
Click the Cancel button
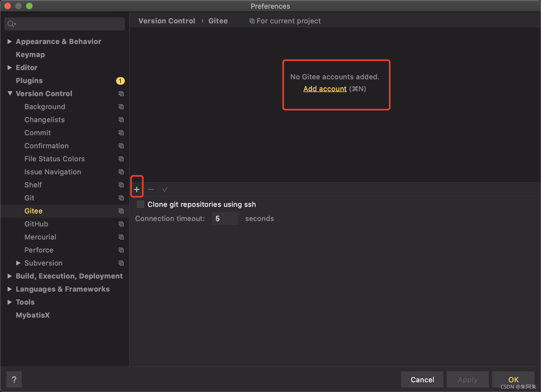[422, 380]
